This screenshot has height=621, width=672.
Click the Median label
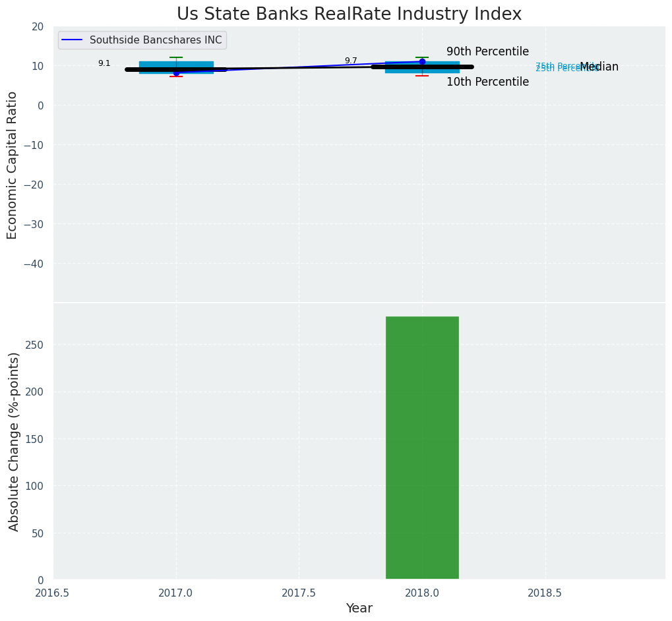pyautogui.click(x=599, y=67)
